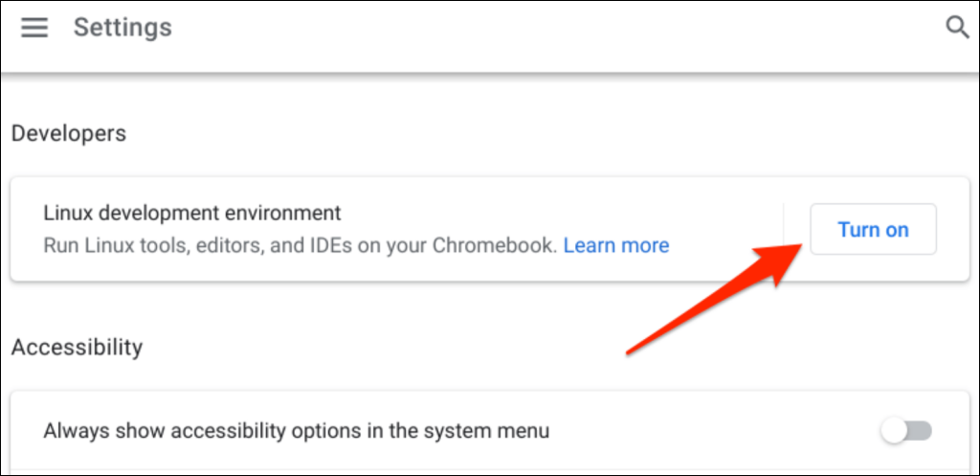Image resolution: width=980 pixels, height=476 pixels.
Task: Click the Always show accessibility options label
Action: (x=297, y=431)
